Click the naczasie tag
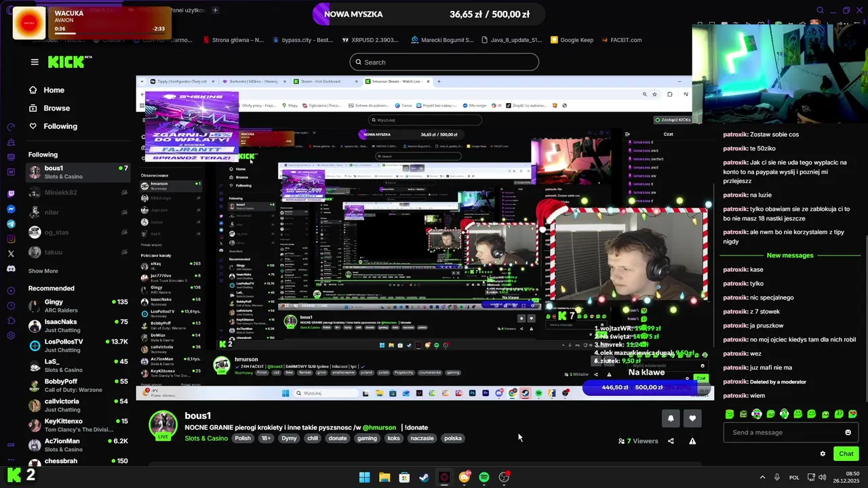868x488 pixels. tap(422, 439)
